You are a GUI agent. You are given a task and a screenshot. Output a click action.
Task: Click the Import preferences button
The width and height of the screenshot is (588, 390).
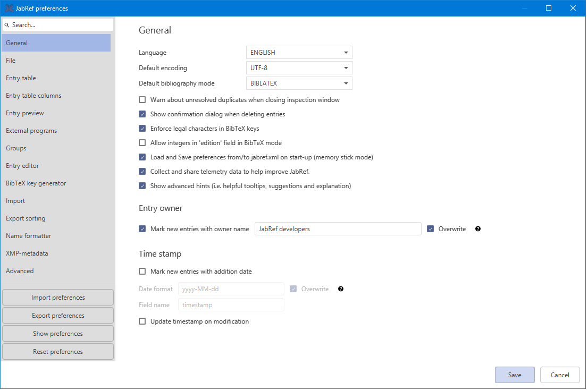[58, 298]
